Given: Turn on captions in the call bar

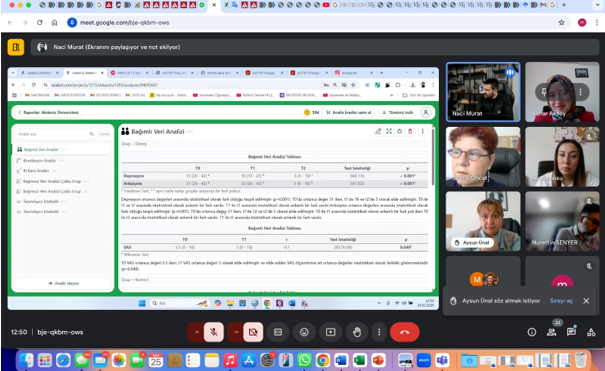Looking at the screenshot, I should pos(278,332).
